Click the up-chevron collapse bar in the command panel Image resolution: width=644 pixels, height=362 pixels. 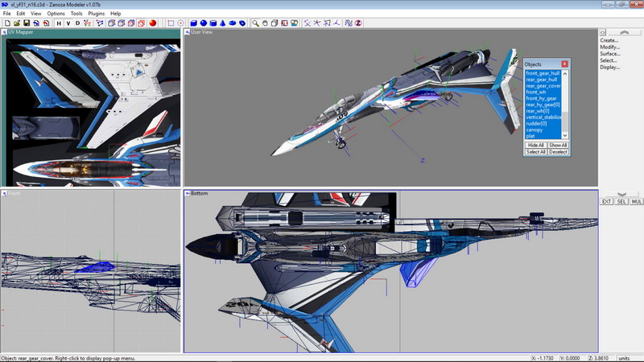coord(625,32)
